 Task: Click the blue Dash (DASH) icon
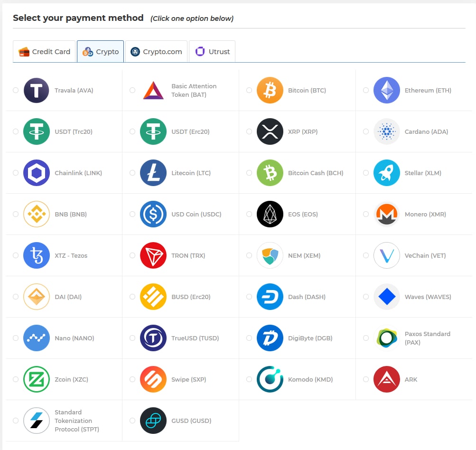point(270,297)
